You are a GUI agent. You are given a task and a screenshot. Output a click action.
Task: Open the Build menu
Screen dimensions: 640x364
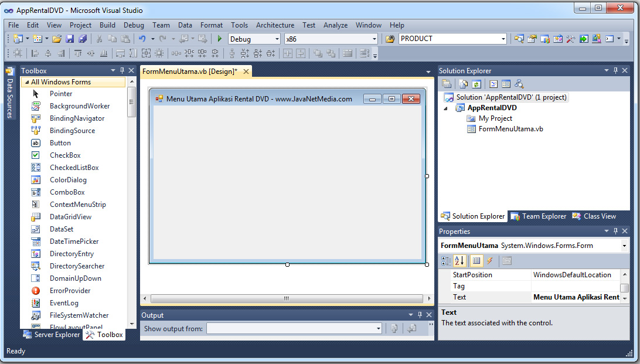[x=107, y=25]
